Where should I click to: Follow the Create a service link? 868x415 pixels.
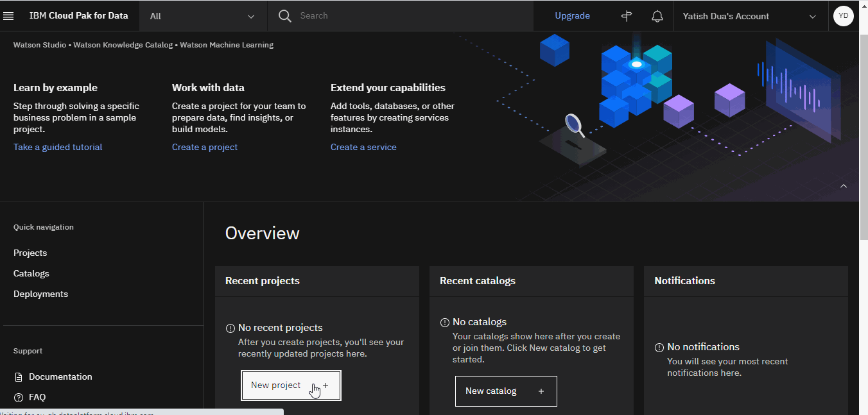[x=363, y=147]
